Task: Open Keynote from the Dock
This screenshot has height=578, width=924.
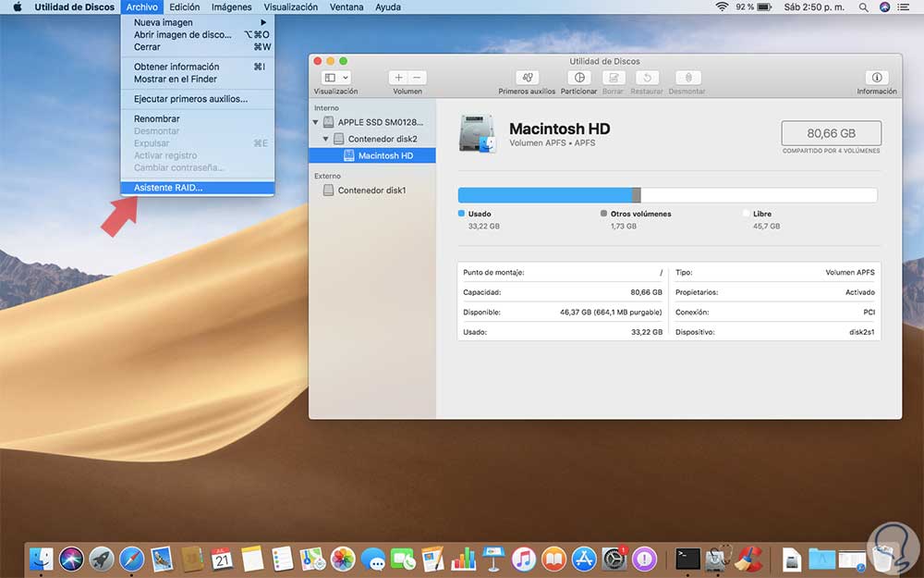Action: 493,559
